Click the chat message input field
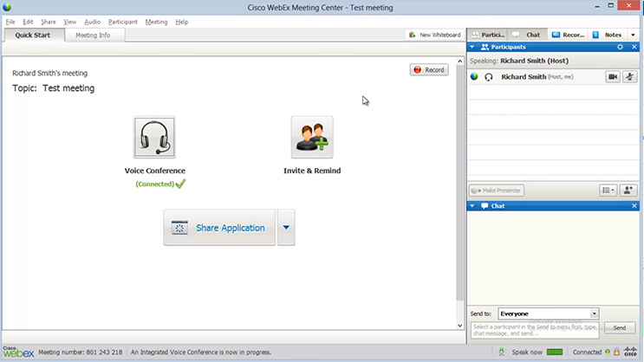This screenshot has width=644, height=362. click(535, 330)
